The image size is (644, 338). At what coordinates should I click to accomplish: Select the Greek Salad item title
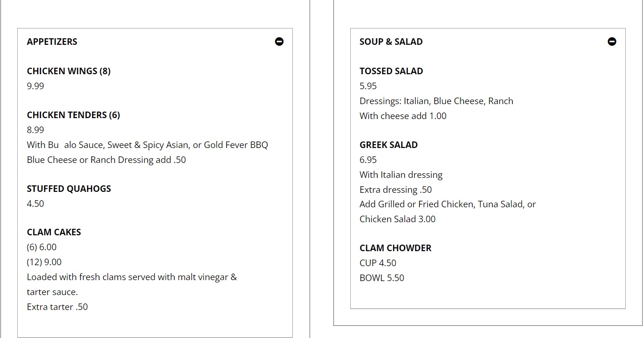point(389,145)
